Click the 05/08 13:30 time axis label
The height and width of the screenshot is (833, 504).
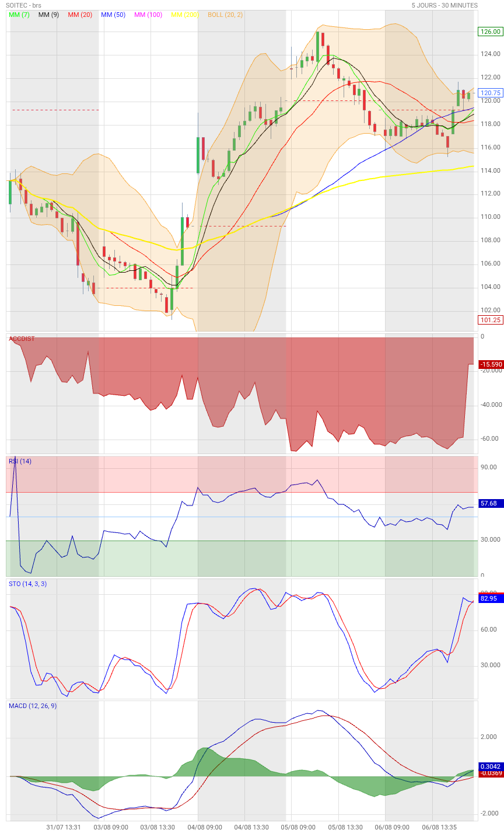(345, 827)
